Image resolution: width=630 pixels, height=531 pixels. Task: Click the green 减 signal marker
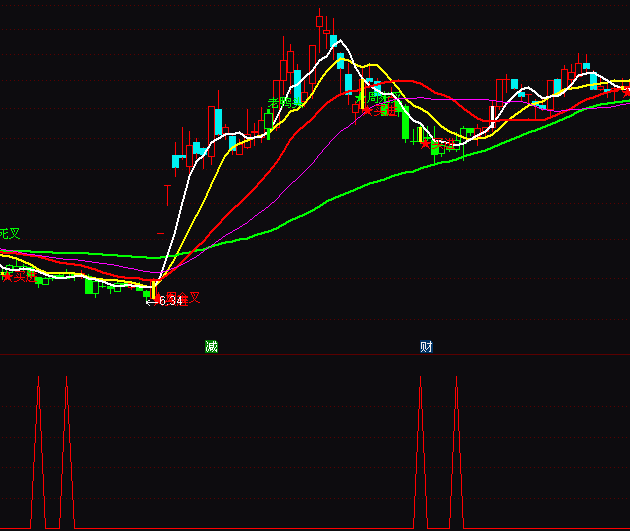[x=211, y=347]
